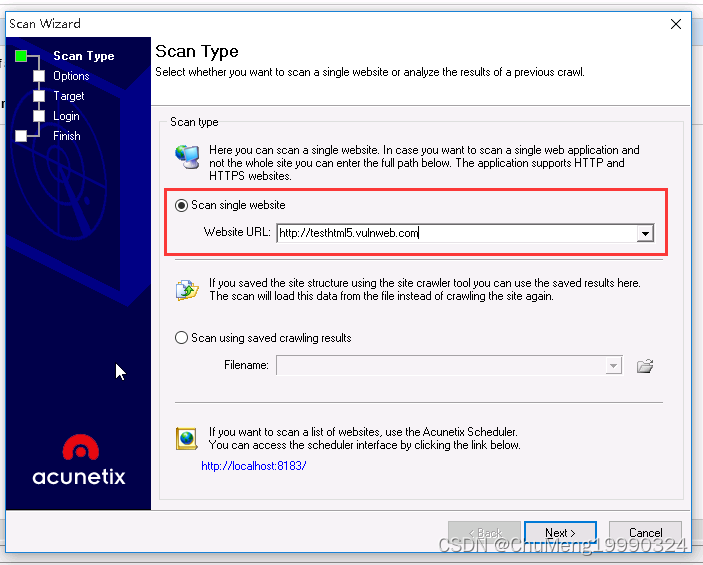Viewport: 703px width, 565px height.
Task: Click the globe and monitor website icon
Action: pyautogui.click(x=187, y=156)
